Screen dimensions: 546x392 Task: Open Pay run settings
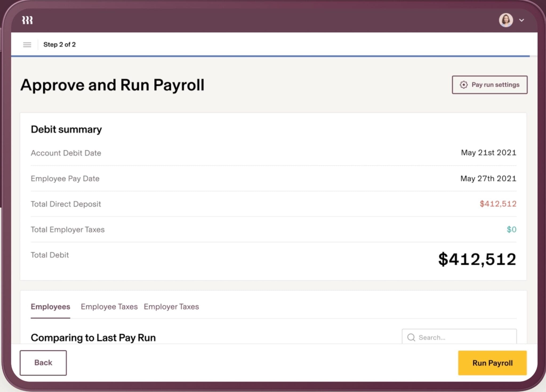(x=489, y=84)
